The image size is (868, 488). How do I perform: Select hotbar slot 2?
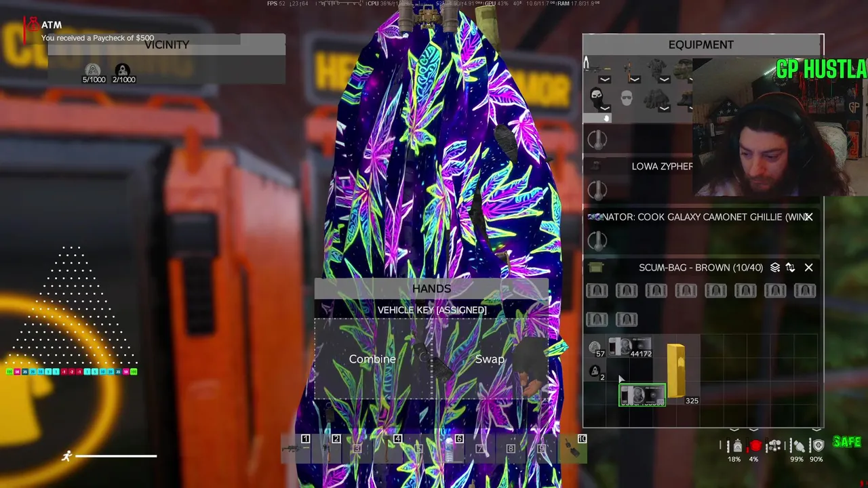326,449
